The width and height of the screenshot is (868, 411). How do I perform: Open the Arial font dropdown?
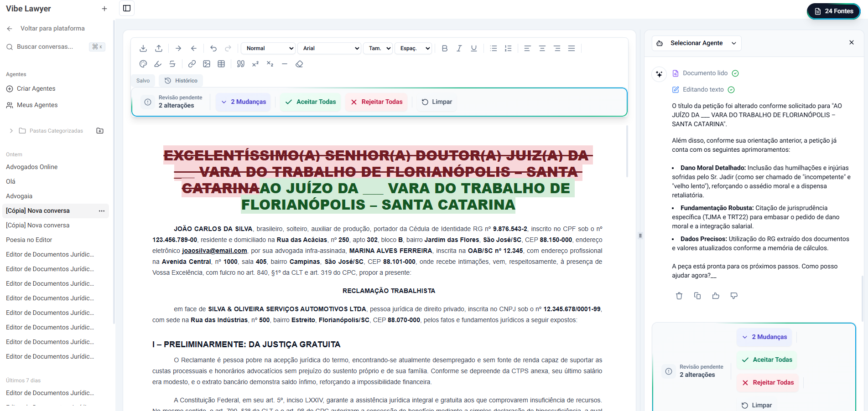329,48
